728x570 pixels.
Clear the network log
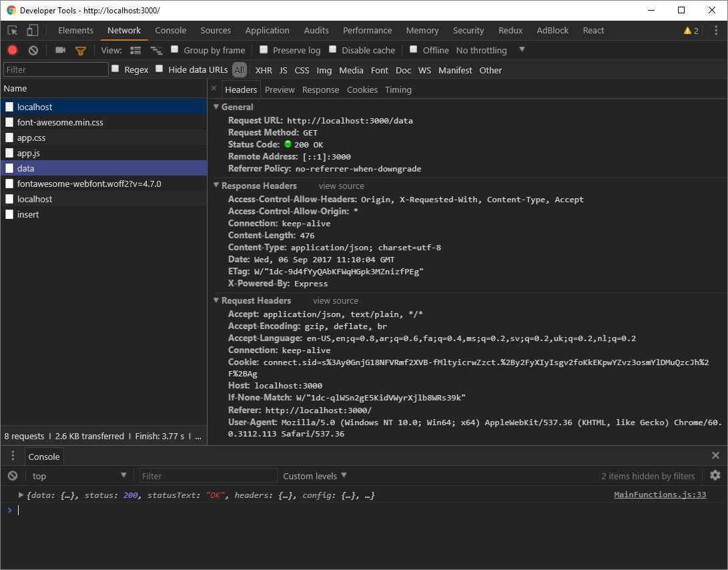(33, 50)
